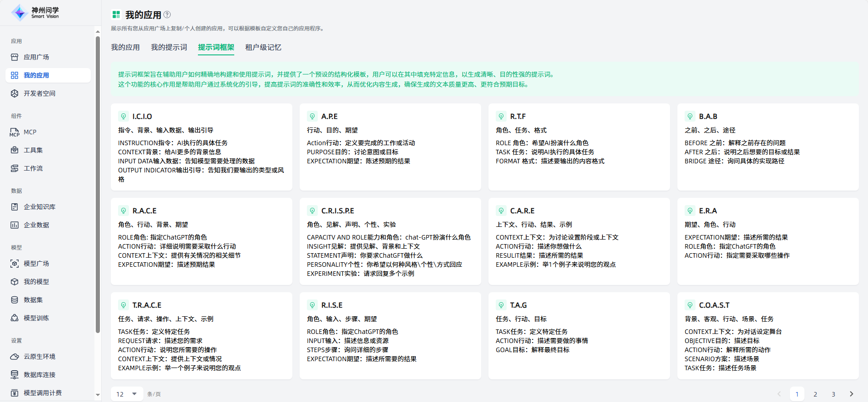This screenshot has height=402, width=868.
Task: Go to the next page arrow
Action: tap(851, 394)
